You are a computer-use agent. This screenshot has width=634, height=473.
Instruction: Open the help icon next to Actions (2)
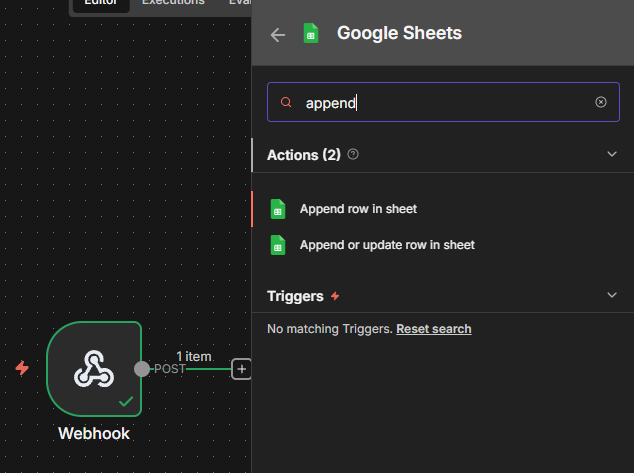353,155
